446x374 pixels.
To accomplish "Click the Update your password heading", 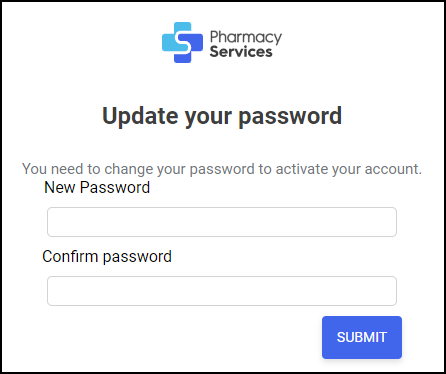I will click(x=222, y=116).
